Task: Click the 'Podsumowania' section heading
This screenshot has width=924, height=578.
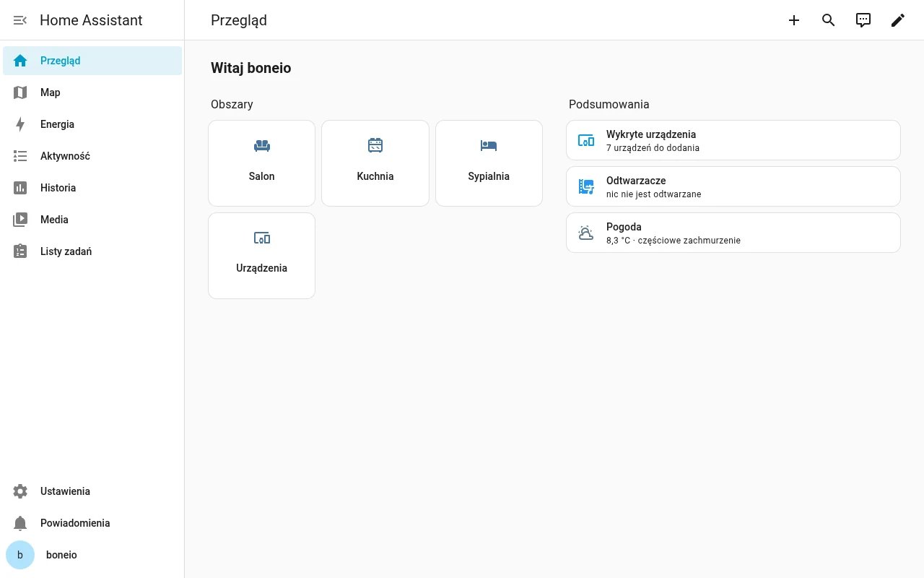Action: (609, 104)
